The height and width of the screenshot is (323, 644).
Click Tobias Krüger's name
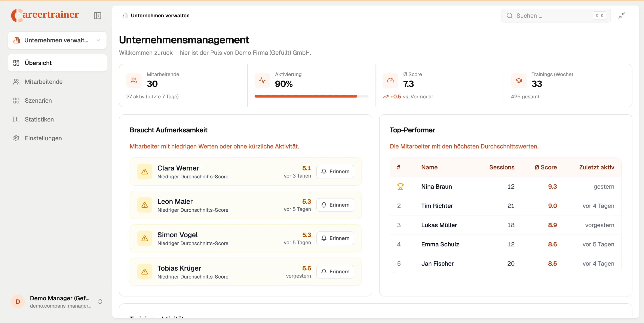coord(179,268)
